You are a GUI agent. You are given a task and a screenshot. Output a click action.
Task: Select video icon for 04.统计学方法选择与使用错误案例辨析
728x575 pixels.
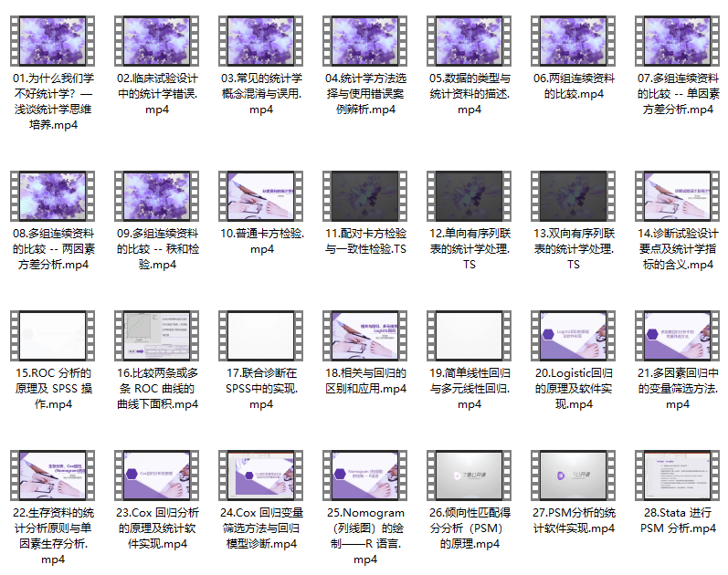pyautogui.click(x=365, y=41)
